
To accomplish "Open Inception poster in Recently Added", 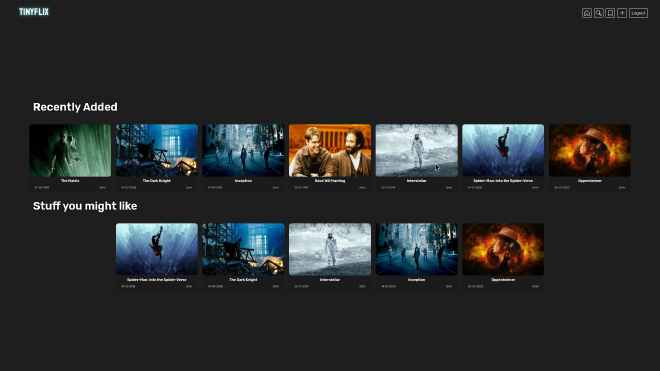I will tap(243, 150).
